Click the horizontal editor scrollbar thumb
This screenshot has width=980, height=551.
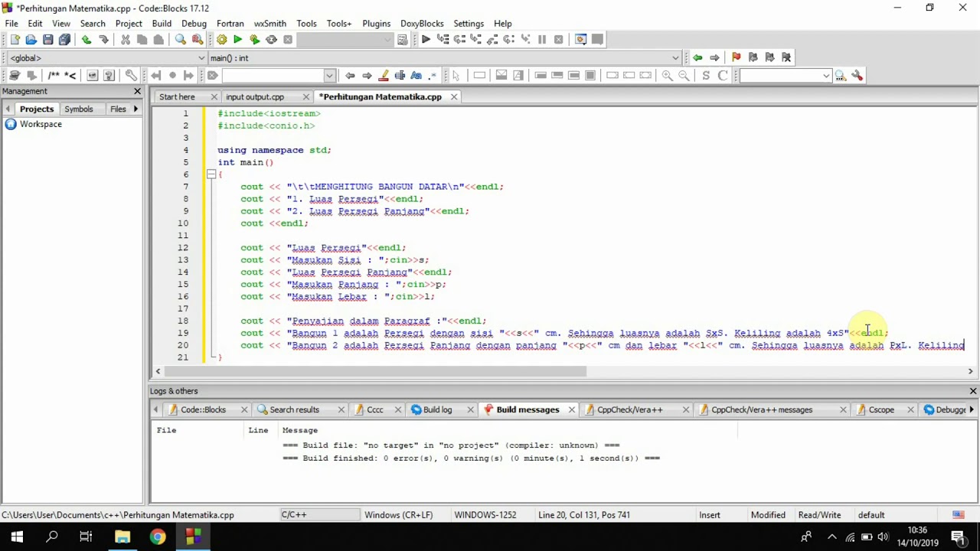pyautogui.click(x=375, y=371)
